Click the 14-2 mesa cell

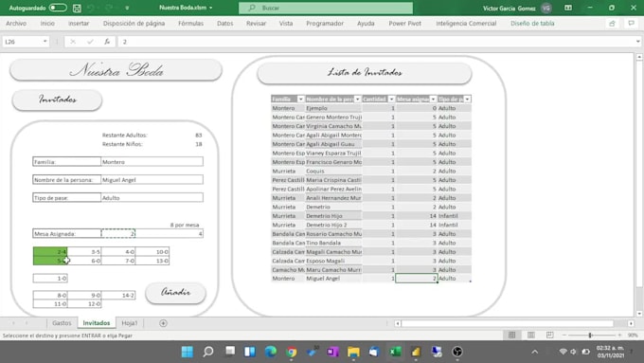118,295
